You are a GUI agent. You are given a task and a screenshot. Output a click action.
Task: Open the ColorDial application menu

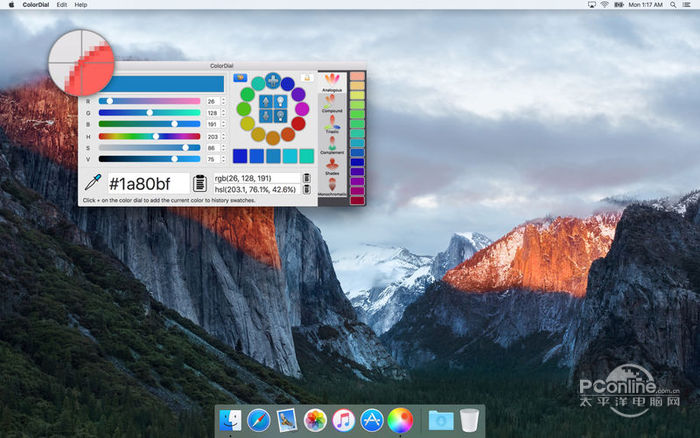(36, 4)
